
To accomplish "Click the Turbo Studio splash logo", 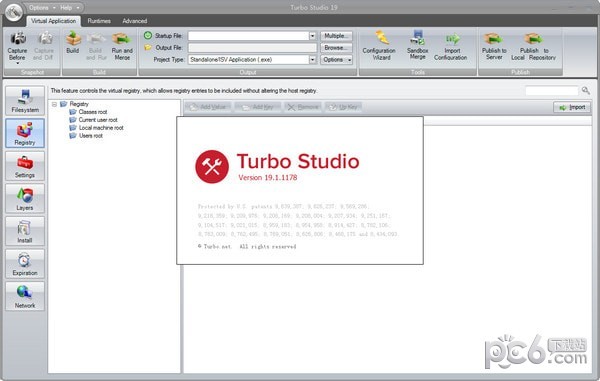I will click(212, 167).
